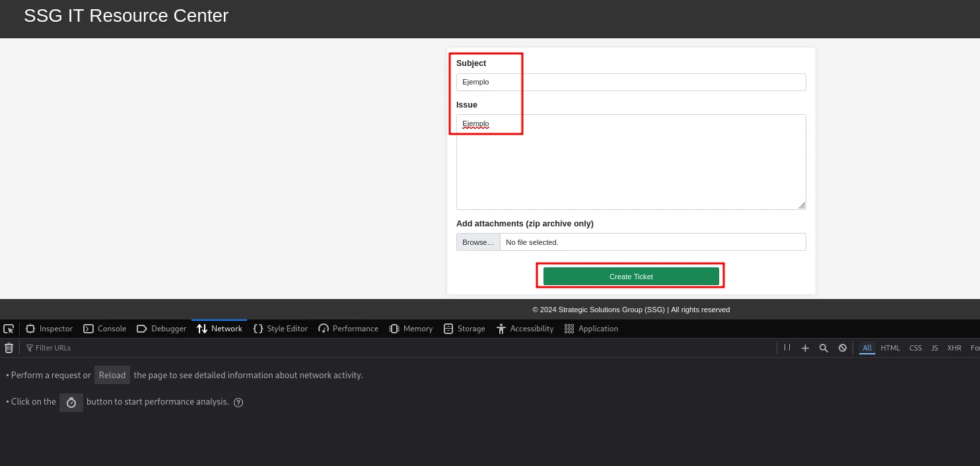
Task: Open network search magnifier icon
Action: coord(823,348)
